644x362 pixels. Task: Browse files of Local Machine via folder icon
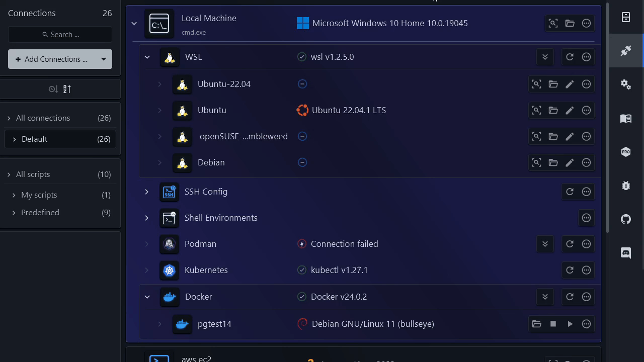(570, 23)
